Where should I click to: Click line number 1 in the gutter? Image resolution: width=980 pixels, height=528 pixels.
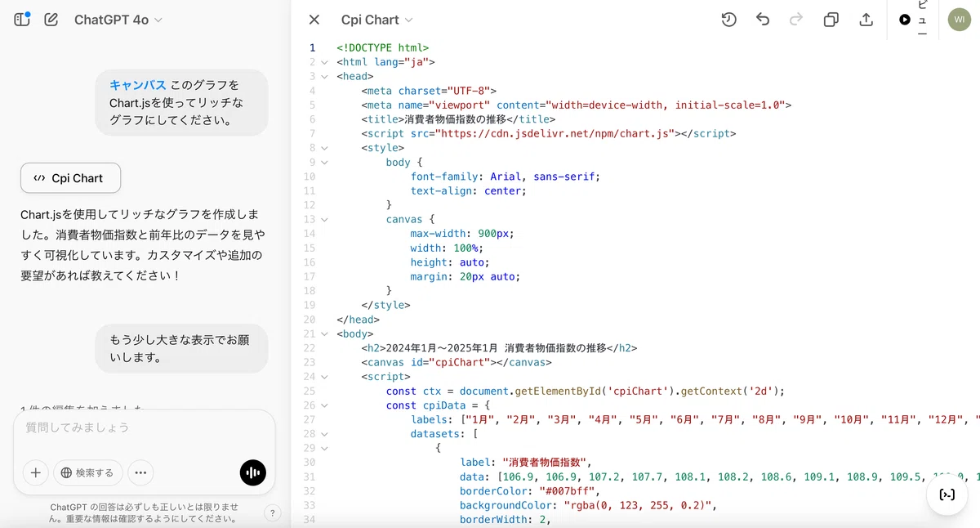point(312,48)
